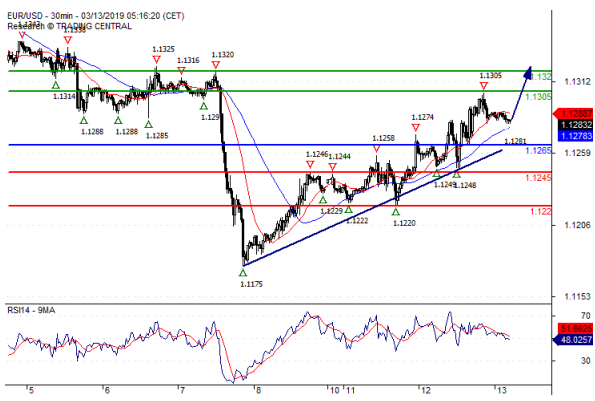Click the green triangle below 1.1175 low
Viewport: 595px width, 401px height.
(x=243, y=272)
